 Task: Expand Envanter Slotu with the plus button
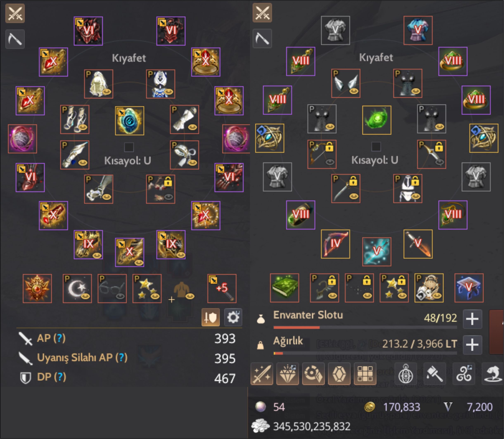[472, 319]
